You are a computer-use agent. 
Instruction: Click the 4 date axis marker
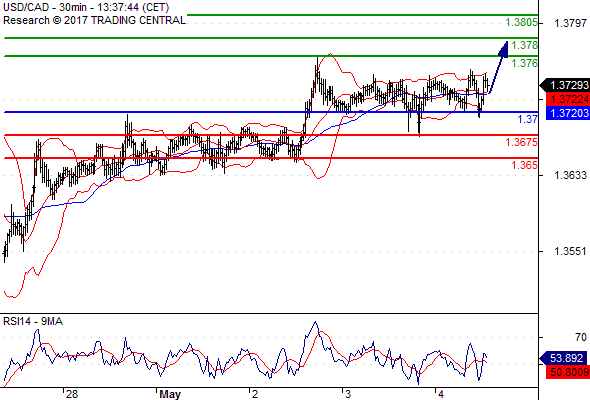(441, 394)
